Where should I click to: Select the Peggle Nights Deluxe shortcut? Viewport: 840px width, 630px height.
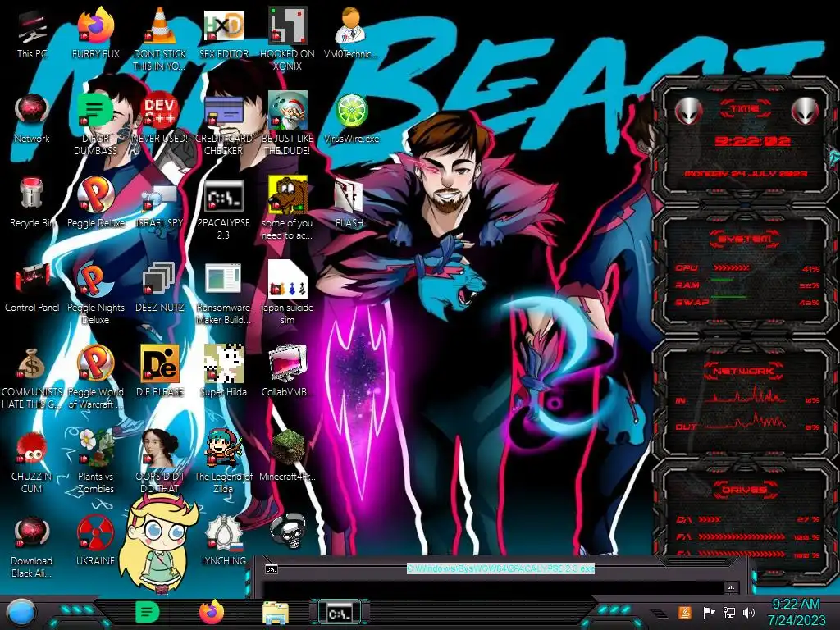(x=95, y=293)
